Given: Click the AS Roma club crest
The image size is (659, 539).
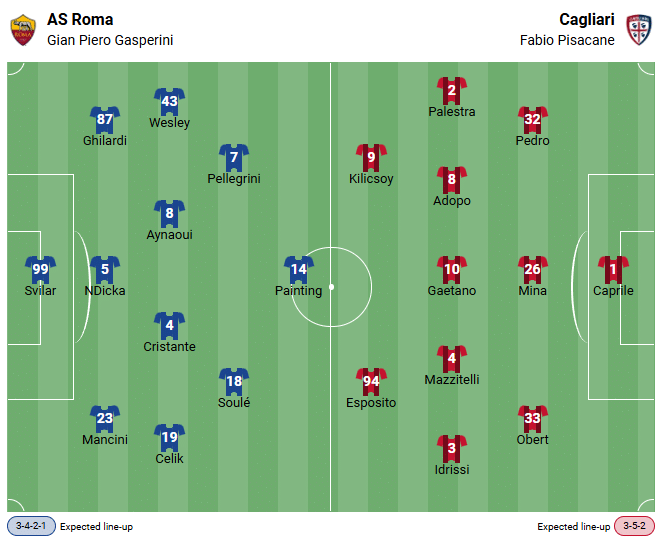Looking at the screenshot, I should point(23,29).
